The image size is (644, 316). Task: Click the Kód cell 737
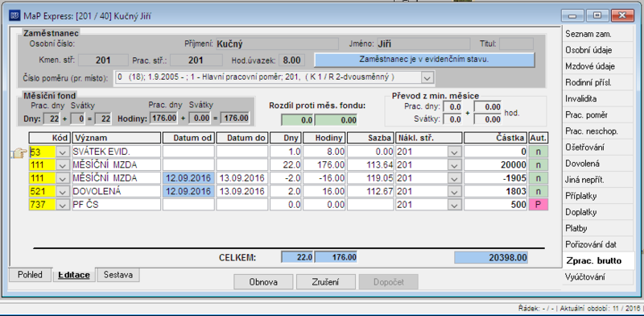[43, 205]
